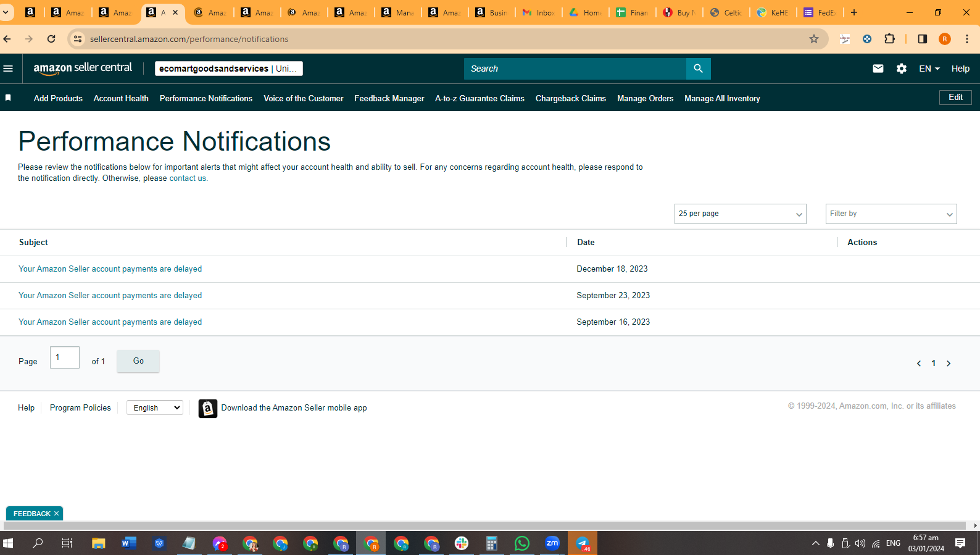Open Chargeback Claims

[571, 98]
